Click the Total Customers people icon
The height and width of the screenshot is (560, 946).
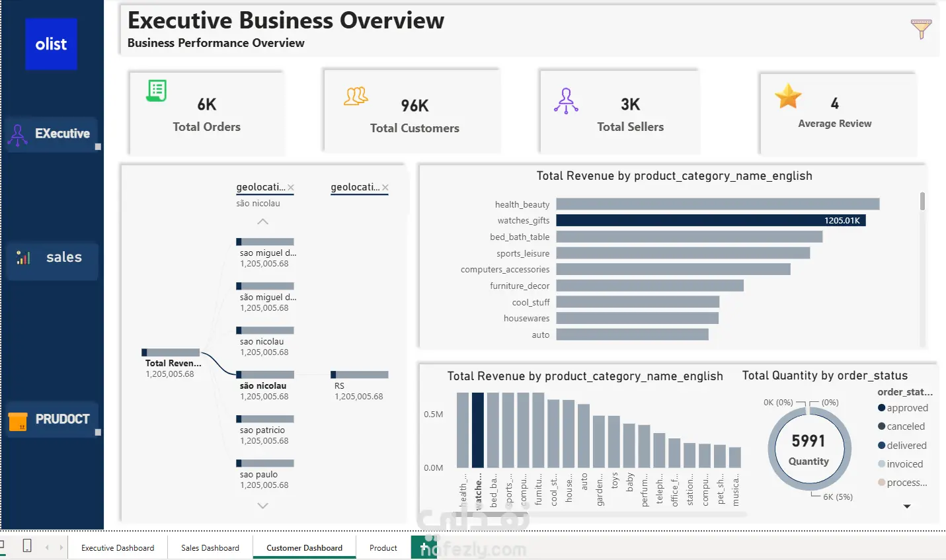click(x=356, y=97)
